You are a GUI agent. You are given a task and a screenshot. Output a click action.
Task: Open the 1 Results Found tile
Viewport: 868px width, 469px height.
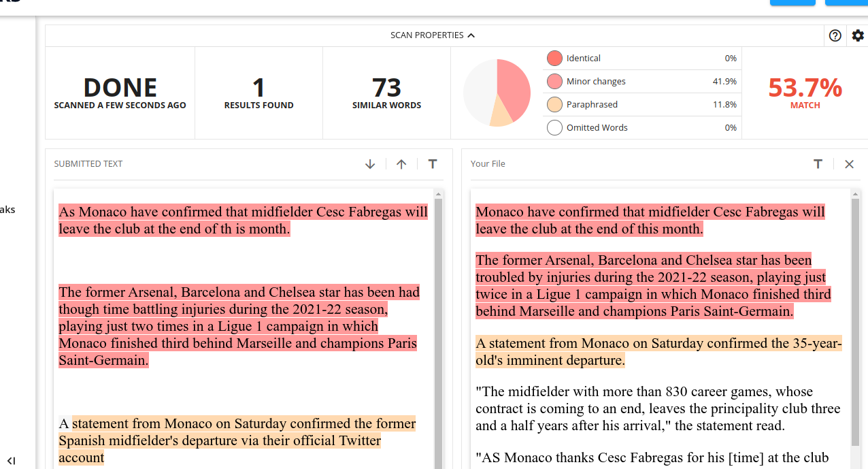258,93
